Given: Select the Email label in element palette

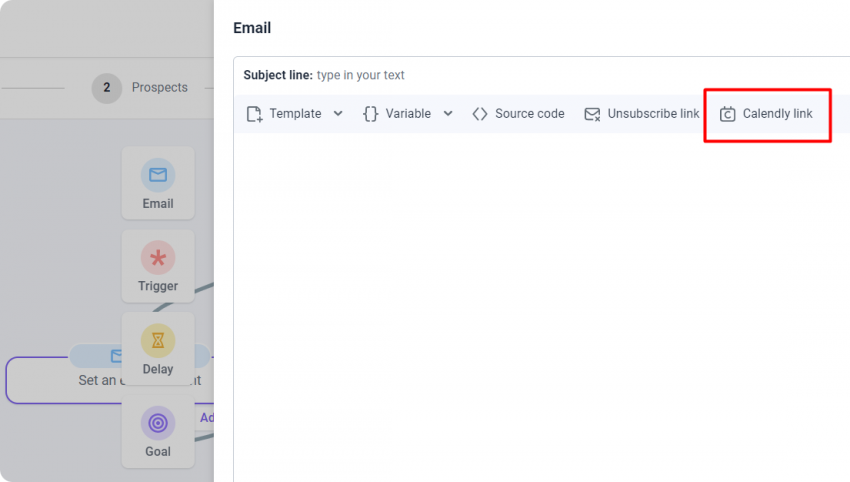Looking at the screenshot, I should [x=158, y=204].
